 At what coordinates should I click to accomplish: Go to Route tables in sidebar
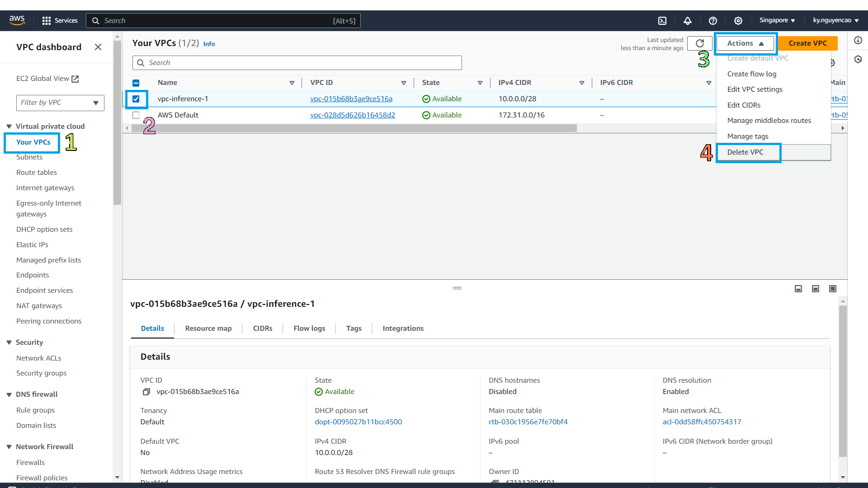point(37,173)
